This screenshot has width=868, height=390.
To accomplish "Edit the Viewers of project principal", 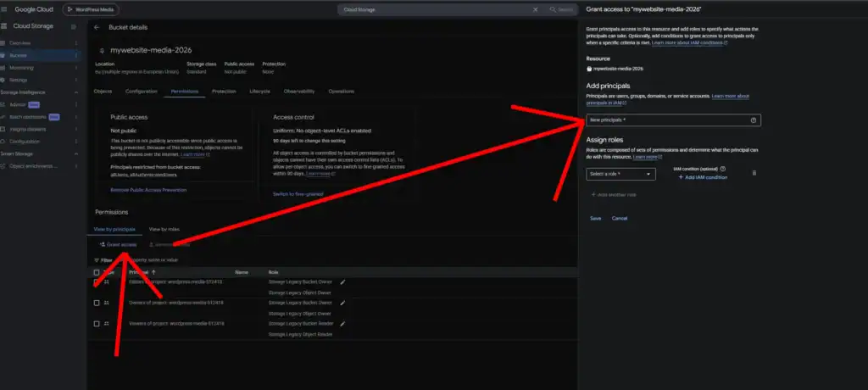I will coord(342,324).
